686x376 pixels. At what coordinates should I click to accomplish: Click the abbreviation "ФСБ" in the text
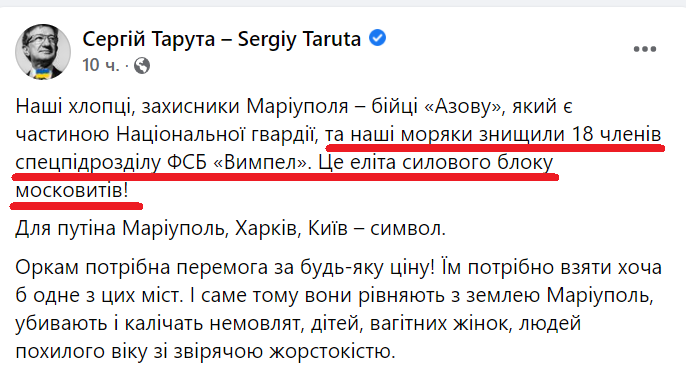click(187, 162)
